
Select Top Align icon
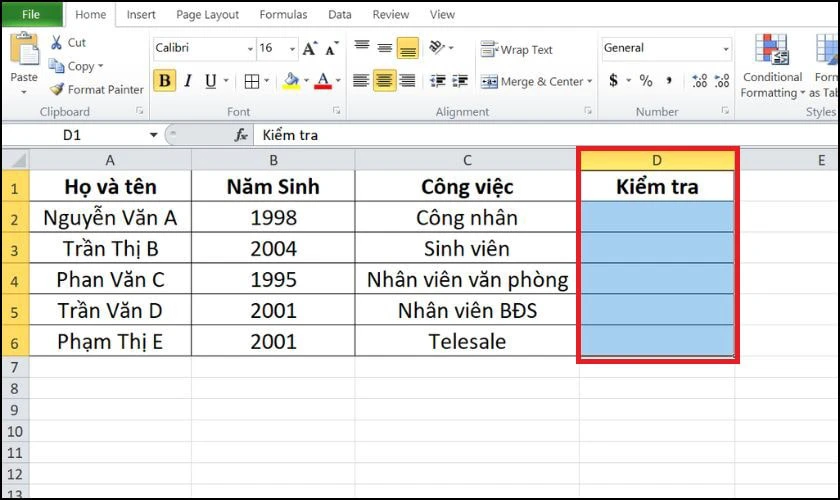coord(362,48)
